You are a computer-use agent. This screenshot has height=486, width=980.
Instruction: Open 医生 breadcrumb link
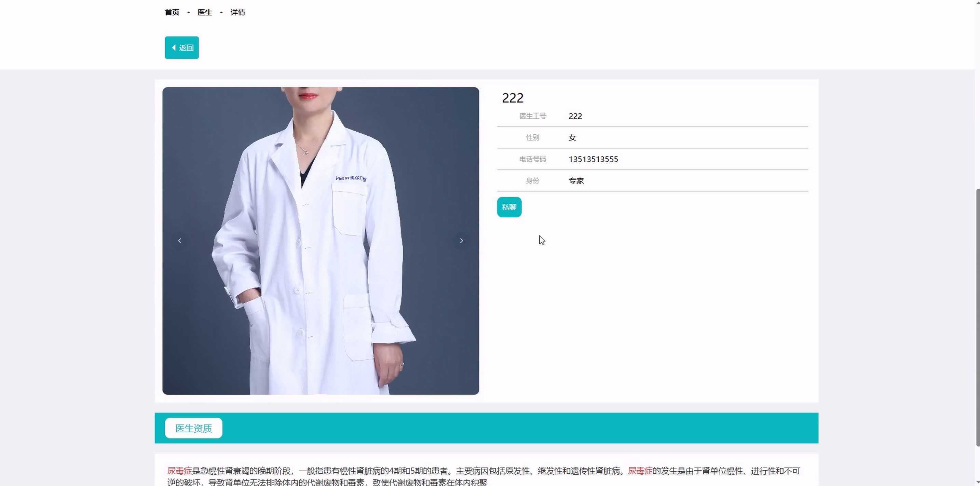click(205, 13)
